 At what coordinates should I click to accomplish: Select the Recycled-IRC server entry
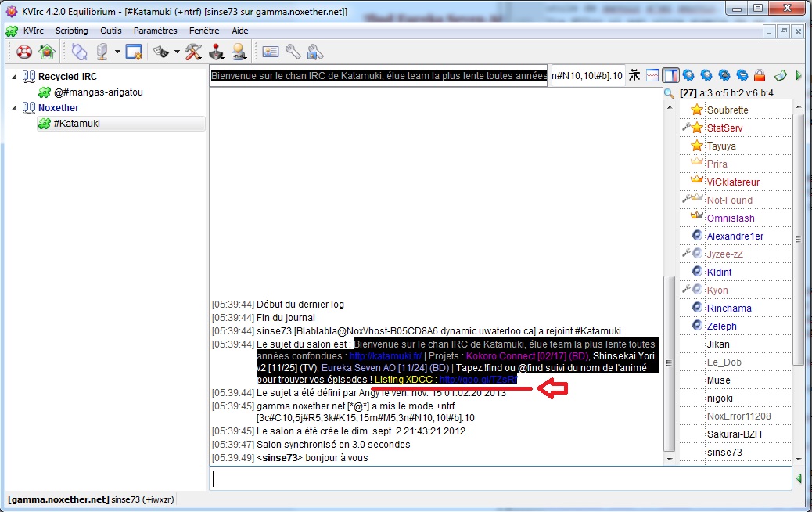click(x=67, y=77)
